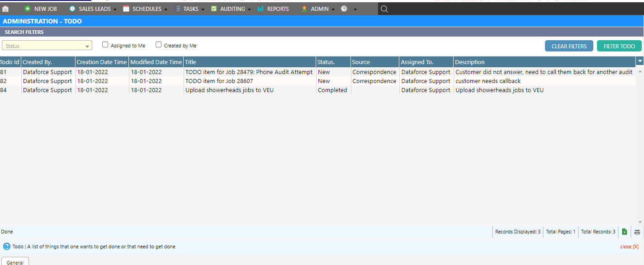Go to the Home icon
Viewport: 644px width, 265px height.
[5, 9]
